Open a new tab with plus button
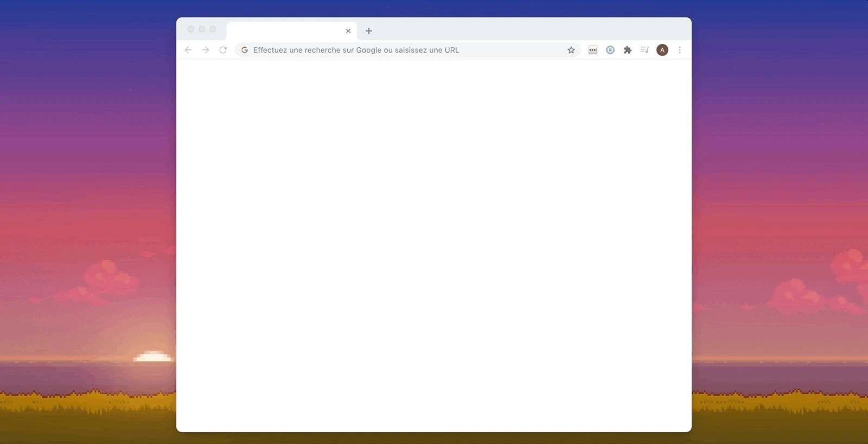 369,31
